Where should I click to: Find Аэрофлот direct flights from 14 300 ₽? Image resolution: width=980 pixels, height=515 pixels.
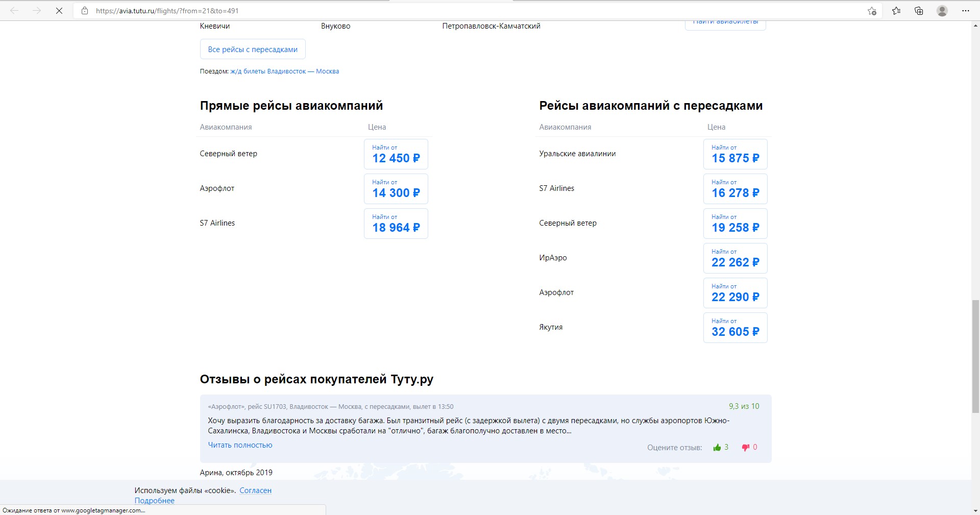396,189
